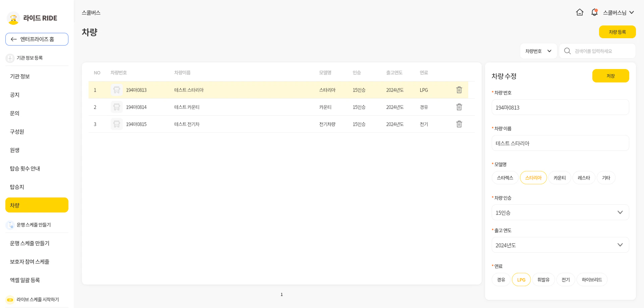Click bus icon in 테스트 카운티 row
The height and width of the screenshot is (308, 644).
coord(116,107)
